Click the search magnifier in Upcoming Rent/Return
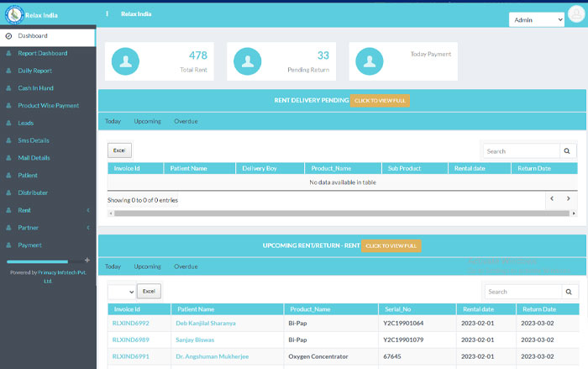The height and width of the screenshot is (369, 588). 570,292
